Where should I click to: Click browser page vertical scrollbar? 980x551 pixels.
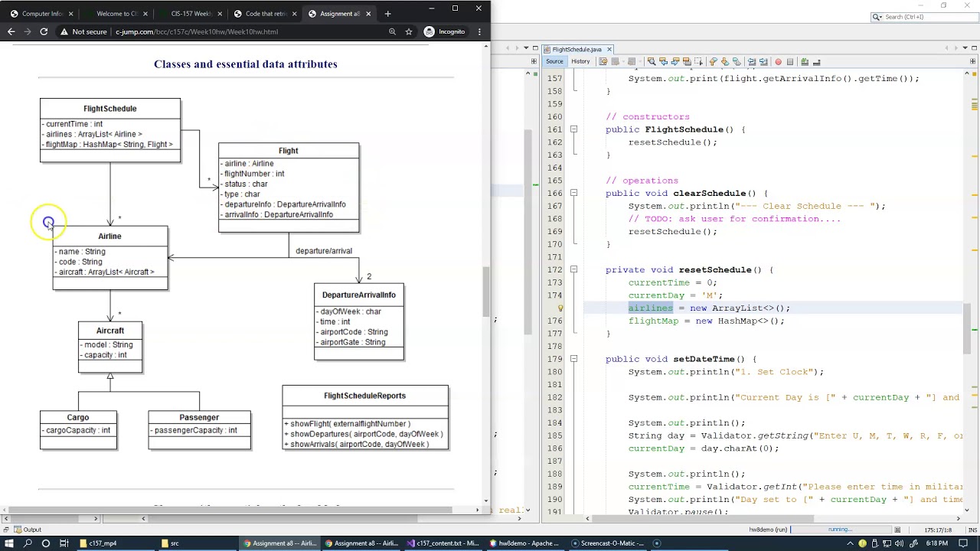point(485,291)
